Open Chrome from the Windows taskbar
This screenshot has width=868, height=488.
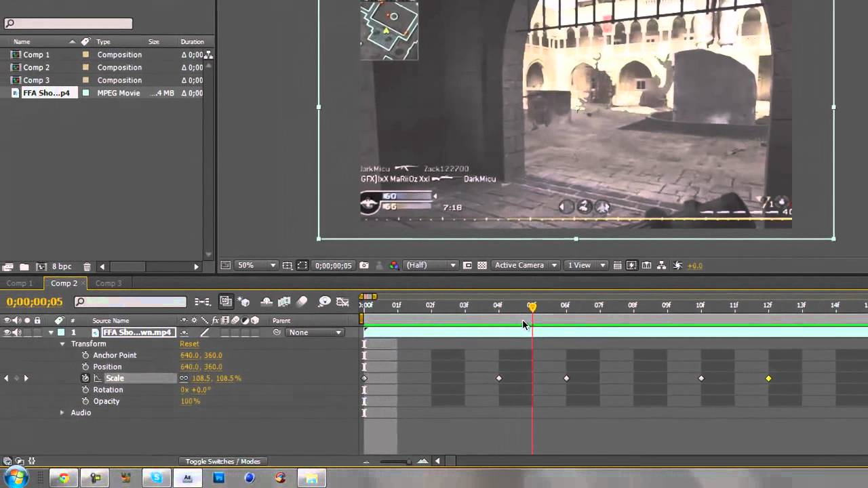pos(64,478)
